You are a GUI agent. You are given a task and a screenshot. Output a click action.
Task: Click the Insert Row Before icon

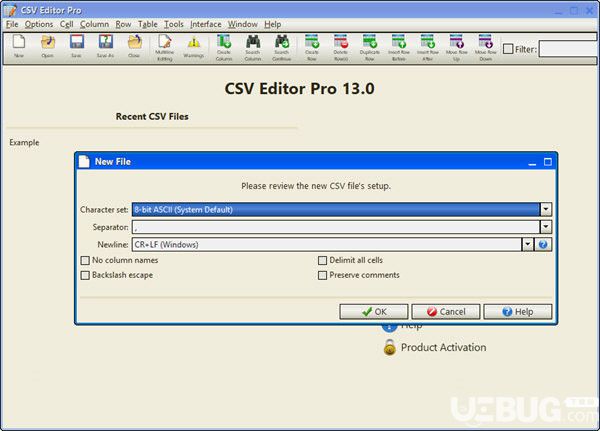click(399, 41)
